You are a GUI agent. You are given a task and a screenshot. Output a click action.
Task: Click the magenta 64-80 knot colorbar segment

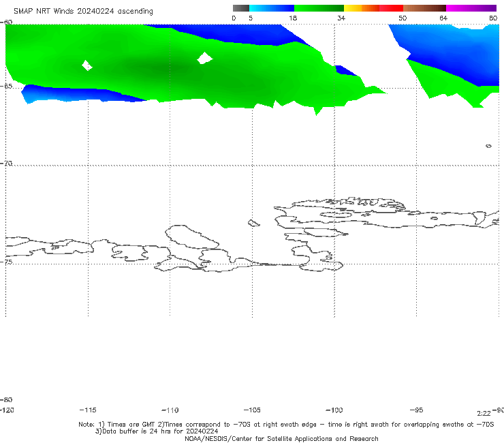pyautogui.click(x=471, y=8)
